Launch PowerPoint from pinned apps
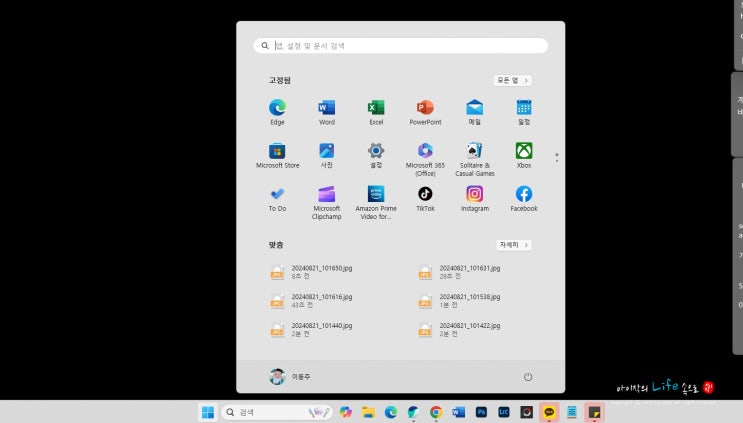The width and height of the screenshot is (743, 423). (425, 112)
